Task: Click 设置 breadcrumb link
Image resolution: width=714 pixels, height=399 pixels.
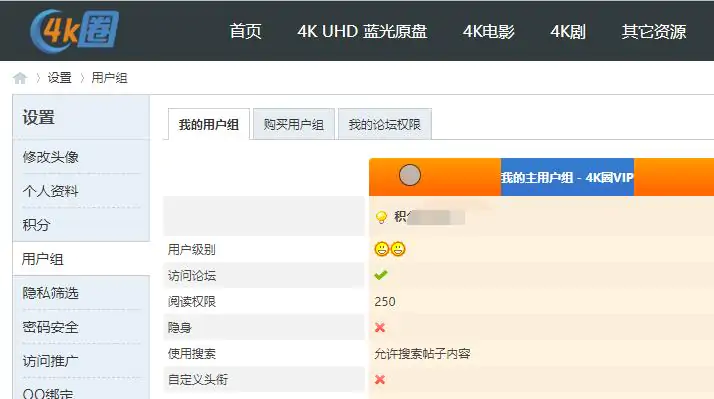Action: [60, 78]
